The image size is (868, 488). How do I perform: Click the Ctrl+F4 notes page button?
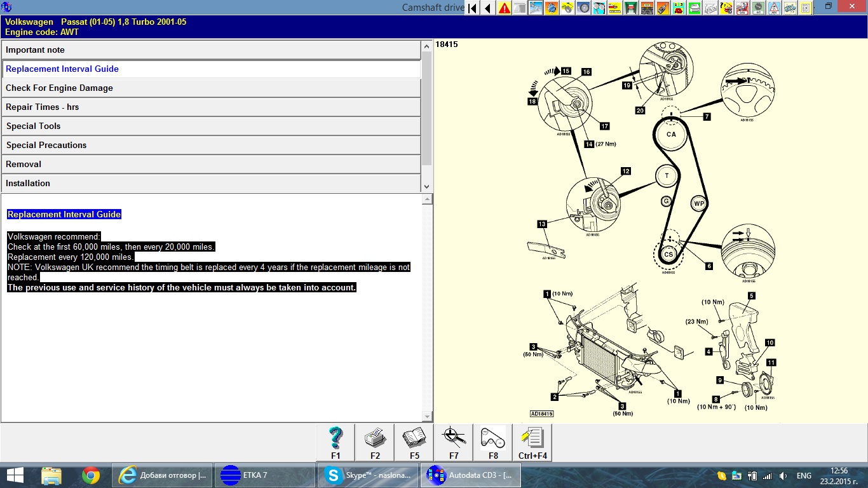tap(532, 442)
